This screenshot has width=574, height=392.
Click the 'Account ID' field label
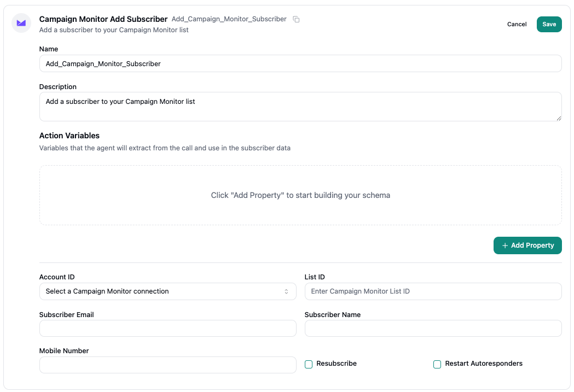[57, 277]
